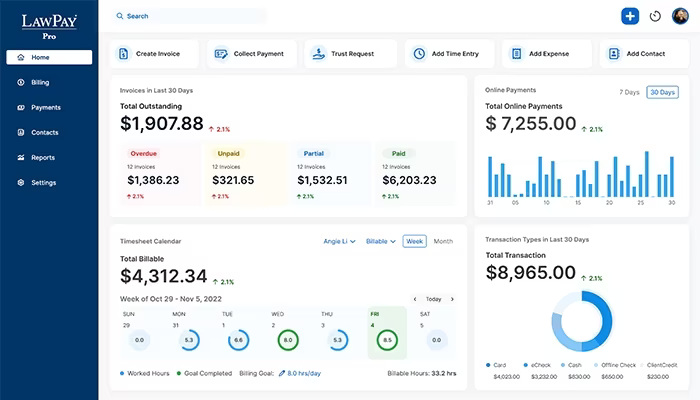Click Add Time Entry button label
Image resolution: width=700 pixels, height=400 pixels.
[455, 54]
